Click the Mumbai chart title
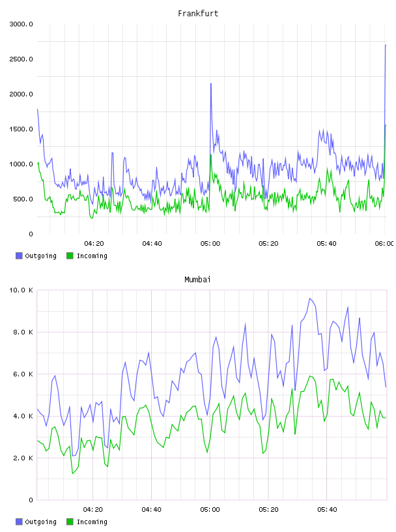The height and width of the screenshot is (532, 396). 197,280
